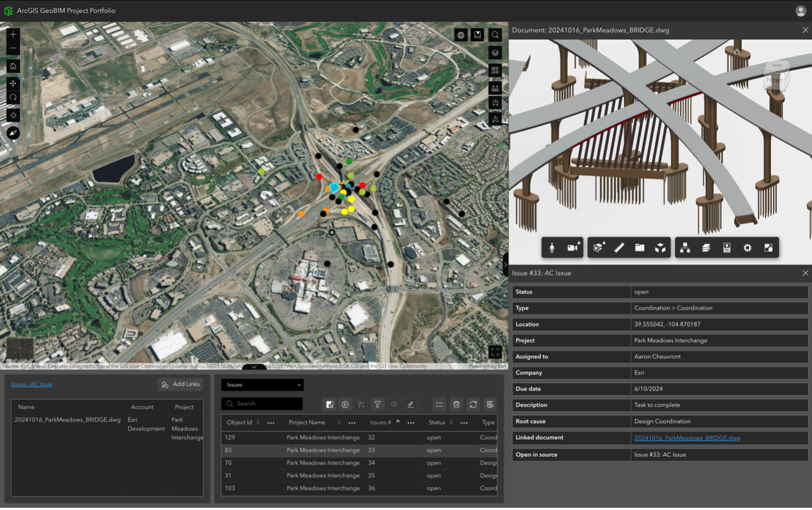Viewport: 812px width, 510px height.
Task: Open the basemap gallery on the map
Action: point(461,35)
